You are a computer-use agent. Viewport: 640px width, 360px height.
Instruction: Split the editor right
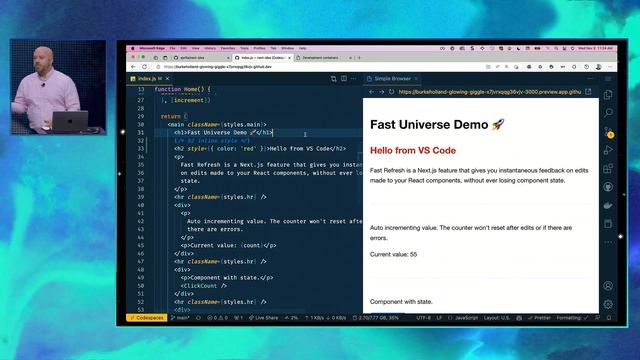coord(344,79)
